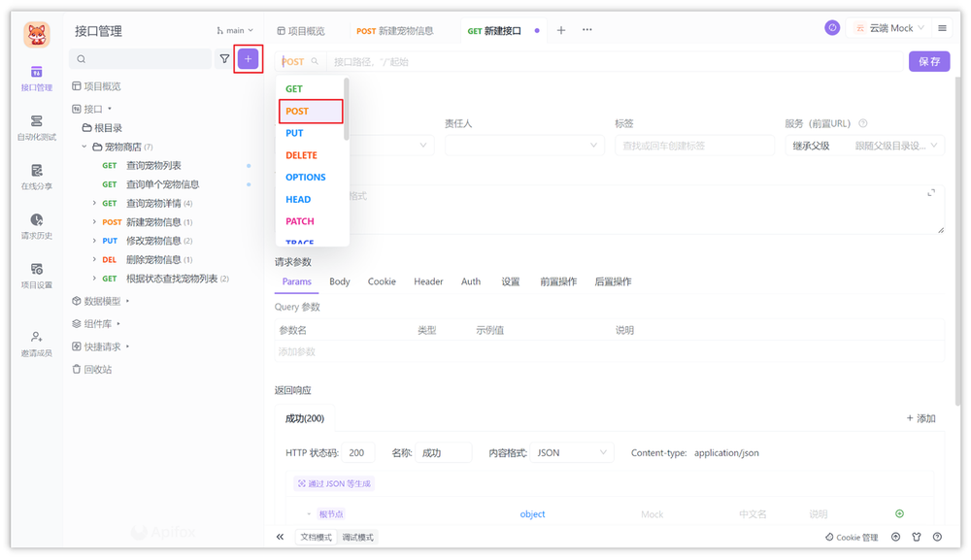Click the 邀请成员 sidebar icon
This screenshot has height=560, width=971.
click(x=35, y=344)
